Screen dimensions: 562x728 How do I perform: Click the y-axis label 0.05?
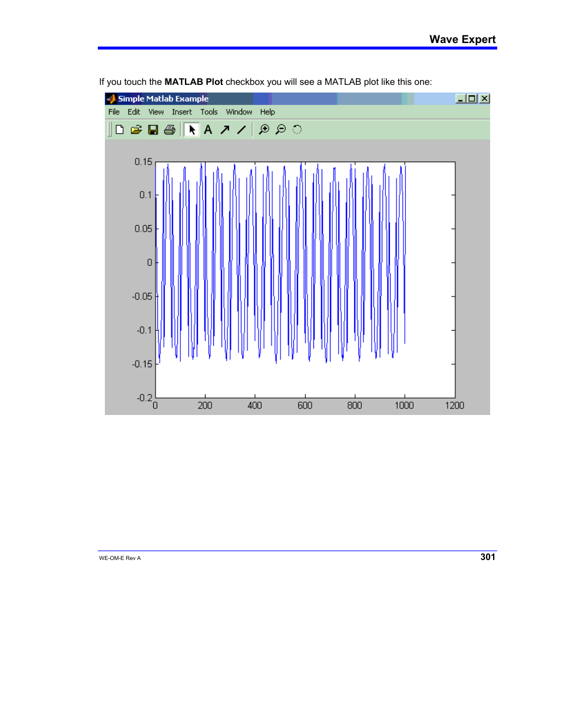143,229
